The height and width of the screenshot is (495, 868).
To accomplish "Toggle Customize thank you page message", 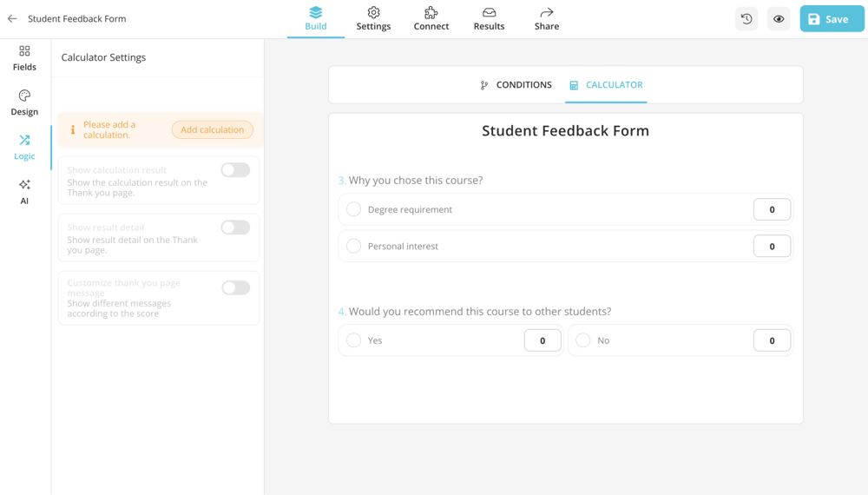I will [235, 288].
